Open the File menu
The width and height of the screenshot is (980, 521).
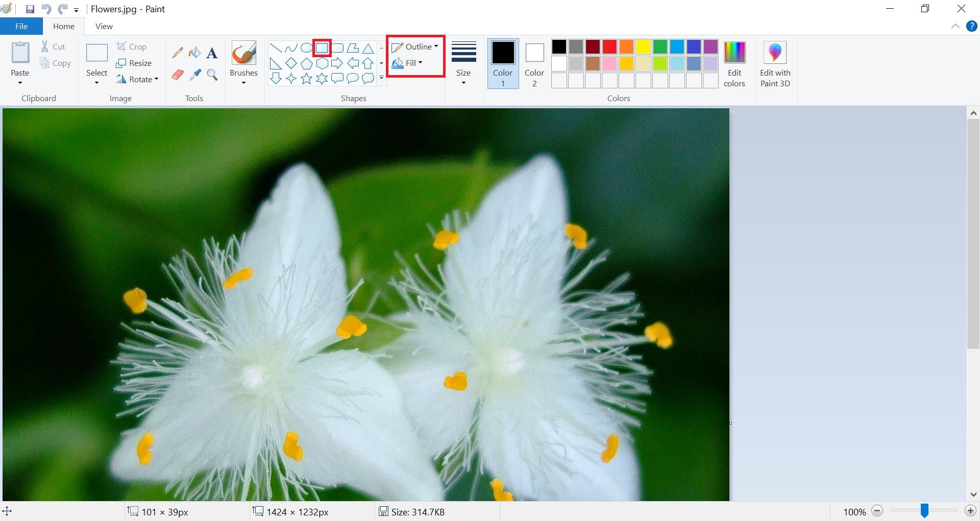21,26
